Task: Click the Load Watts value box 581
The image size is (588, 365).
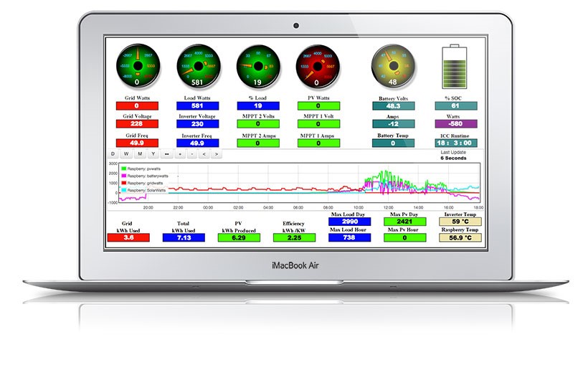Action: click(198, 106)
